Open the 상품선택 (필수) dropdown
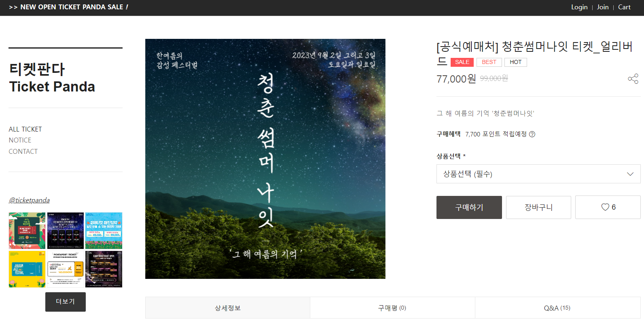The image size is (644, 323). pyautogui.click(x=538, y=174)
